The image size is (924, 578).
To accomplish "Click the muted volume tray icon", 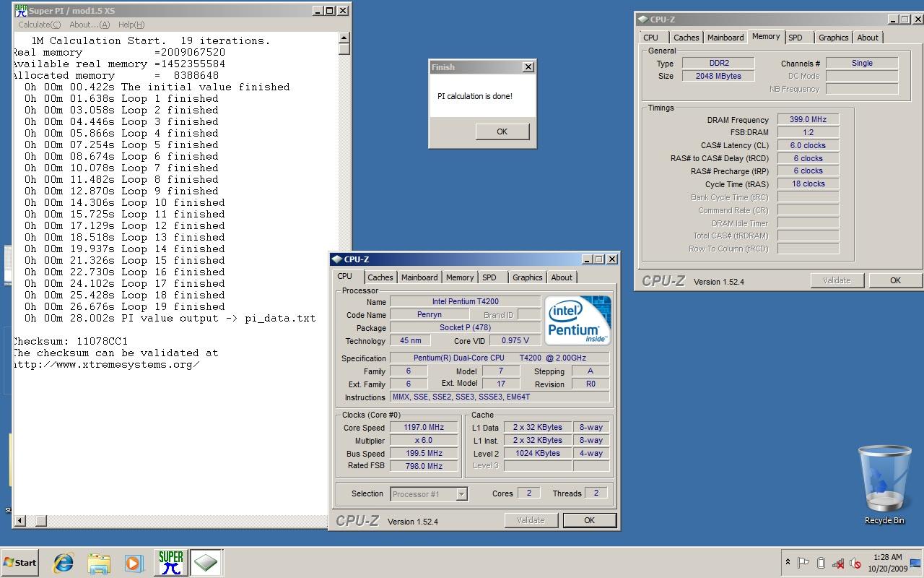I will (x=855, y=563).
